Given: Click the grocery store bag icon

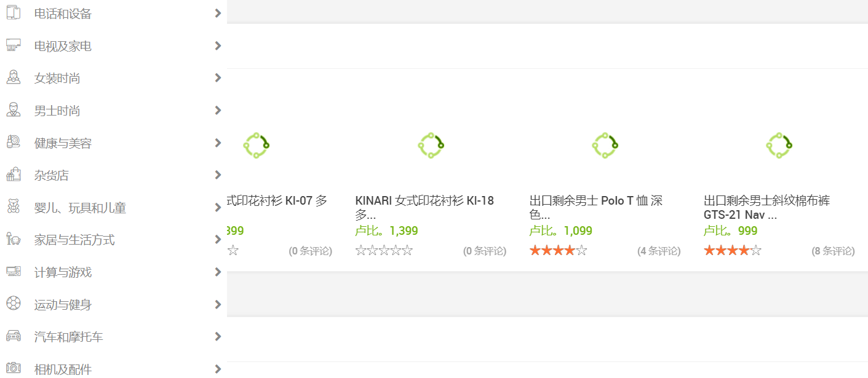Looking at the screenshot, I should click(13, 175).
